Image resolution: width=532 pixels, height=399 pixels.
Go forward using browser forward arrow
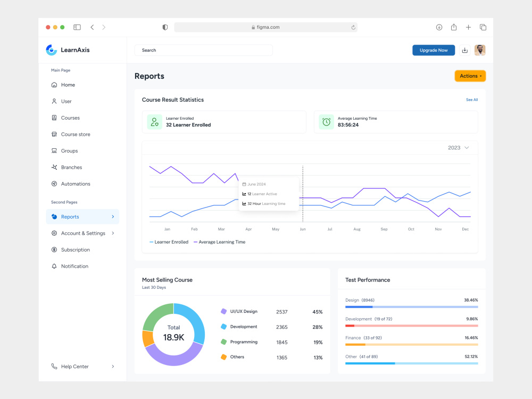click(104, 27)
